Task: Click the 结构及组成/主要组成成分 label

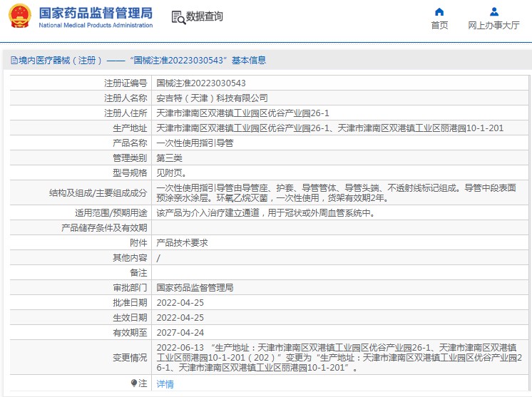Action: point(98,192)
